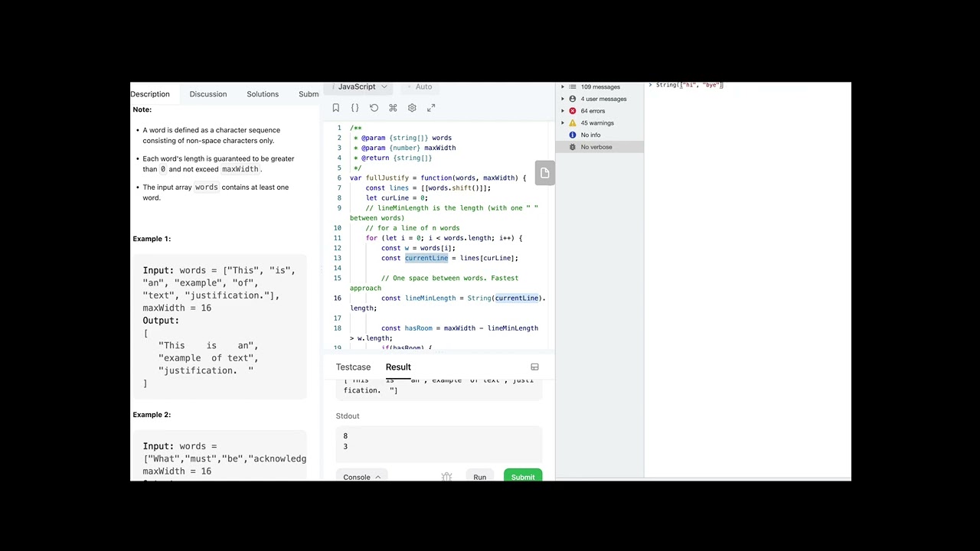
Task: Select the 64 errors filter row
Action: click(599, 111)
